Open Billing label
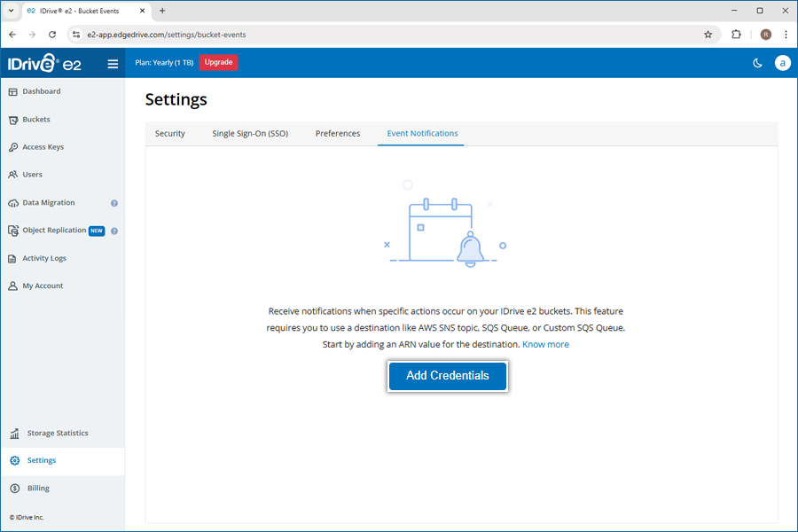The image size is (798, 532). pyautogui.click(x=38, y=489)
